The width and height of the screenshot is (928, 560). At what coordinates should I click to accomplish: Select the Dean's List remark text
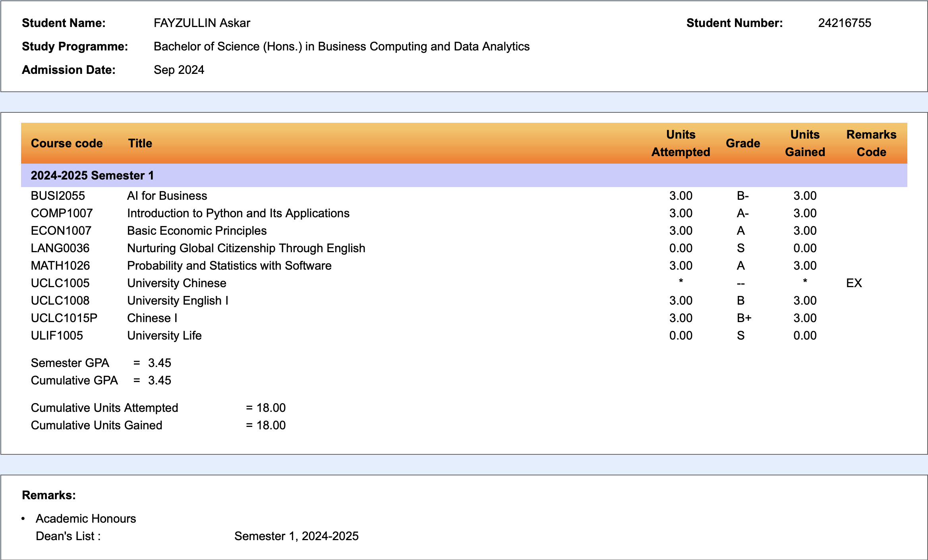[68, 536]
